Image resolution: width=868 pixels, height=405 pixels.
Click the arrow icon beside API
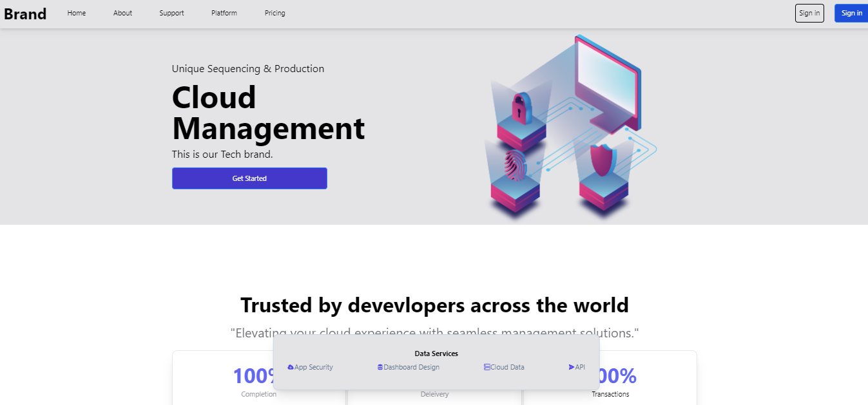[572, 367]
